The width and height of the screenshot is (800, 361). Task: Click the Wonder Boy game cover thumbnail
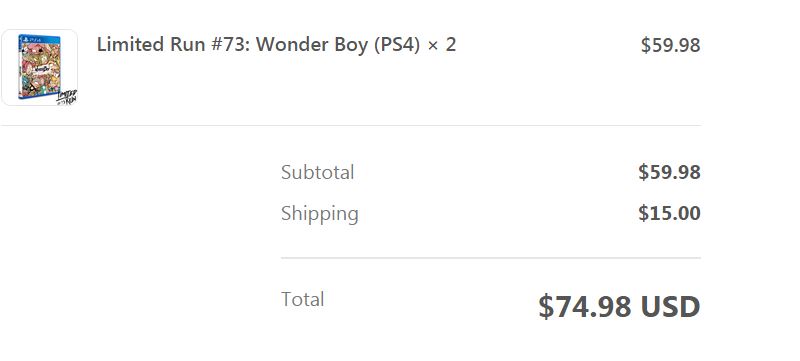tap(40, 67)
